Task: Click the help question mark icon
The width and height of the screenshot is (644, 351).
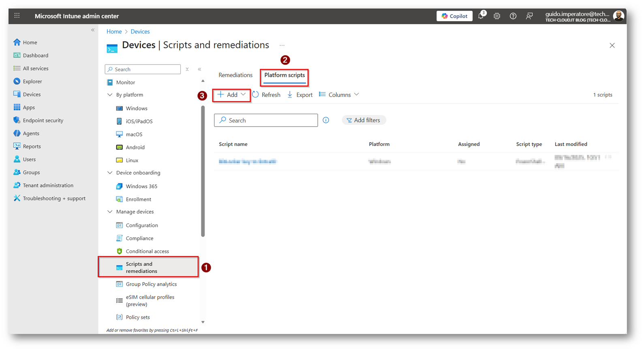Action: tap(513, 16)
